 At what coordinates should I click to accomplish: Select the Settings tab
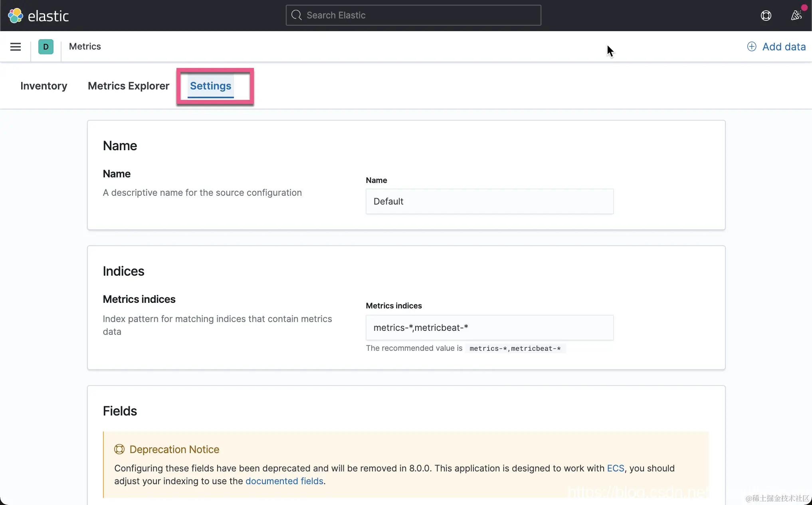click(x=210, y=86)
